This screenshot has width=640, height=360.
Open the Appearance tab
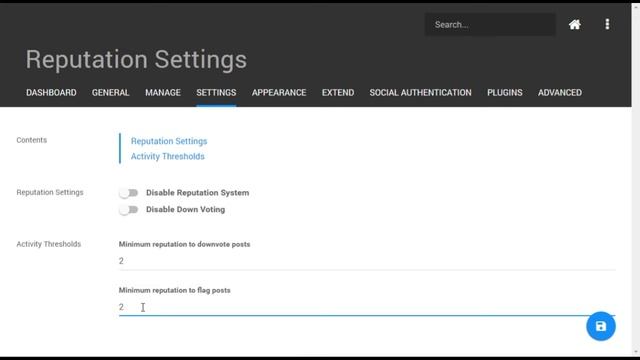[279, 93]
